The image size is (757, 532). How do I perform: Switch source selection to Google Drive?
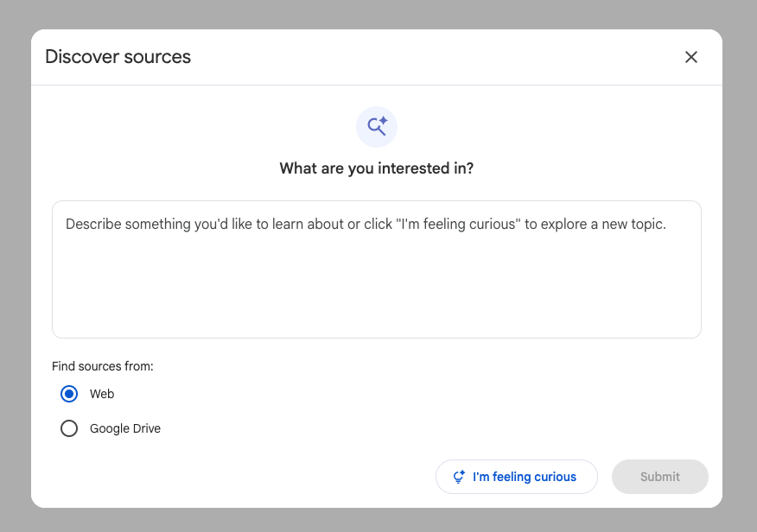69,428
